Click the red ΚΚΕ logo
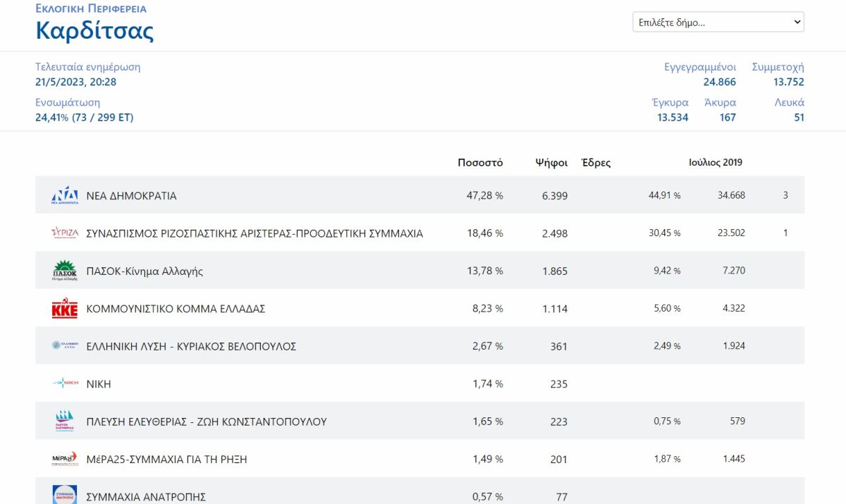The image size is (846, 504). tap(65, 309)
